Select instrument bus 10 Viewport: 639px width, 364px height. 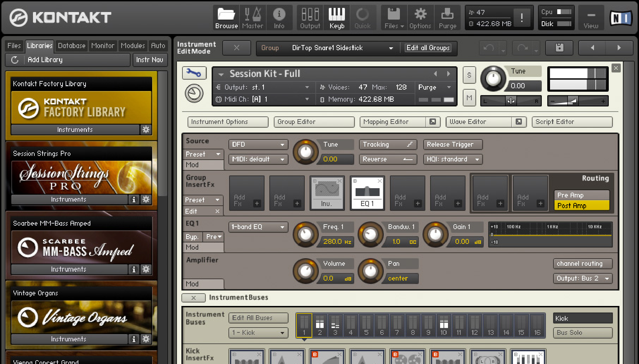[444, 326]
